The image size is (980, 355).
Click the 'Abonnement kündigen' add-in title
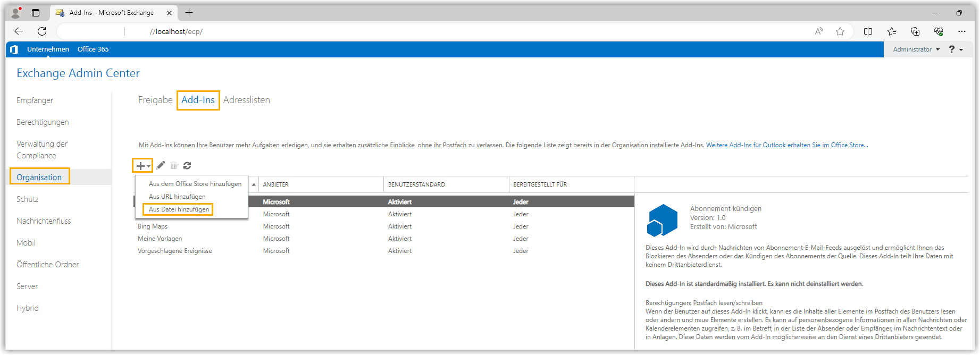point(726,209)
